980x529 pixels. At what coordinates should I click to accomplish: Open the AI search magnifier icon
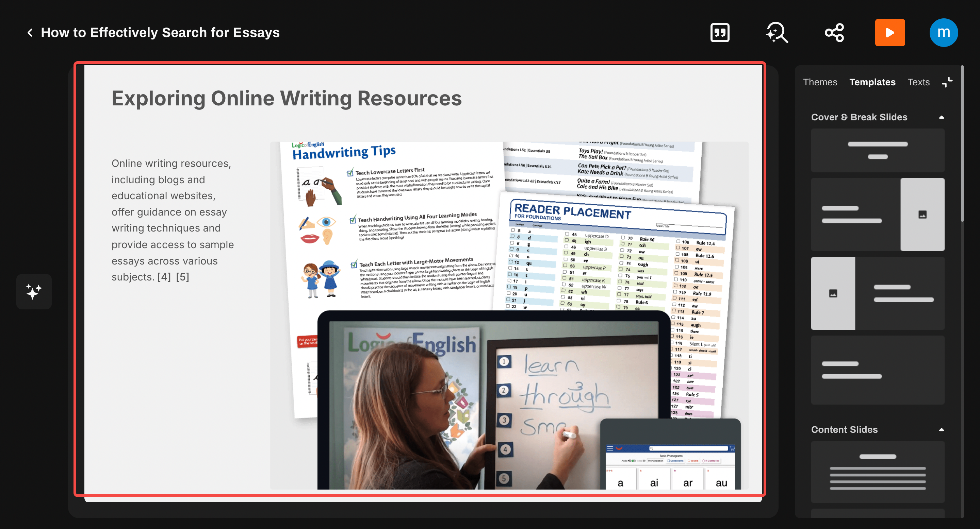coord(777,33)
